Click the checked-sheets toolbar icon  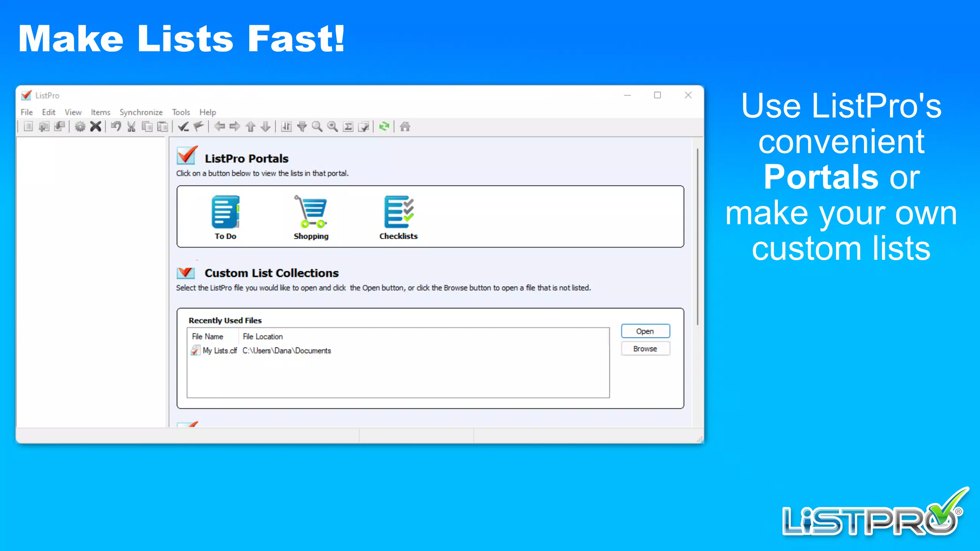tap(364, 126)
